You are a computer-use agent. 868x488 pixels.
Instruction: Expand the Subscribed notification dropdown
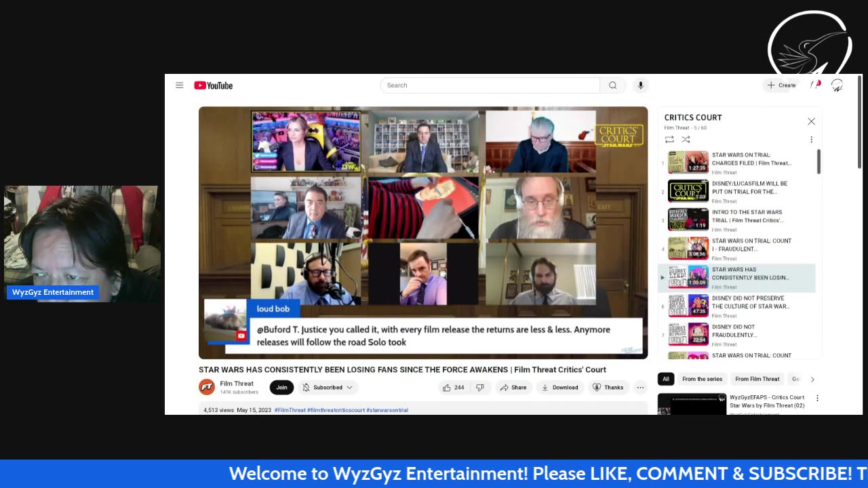(x=328, y=388)
